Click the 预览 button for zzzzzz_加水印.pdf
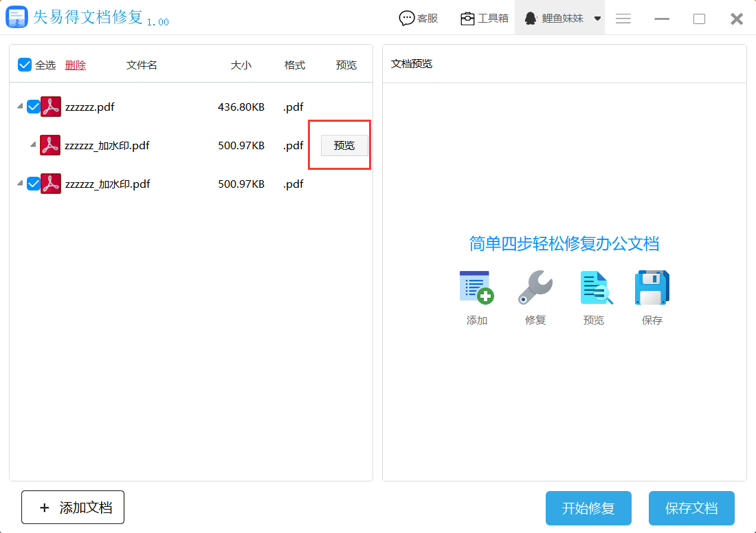The image size is (756, 533). click(x=344, y=146)
